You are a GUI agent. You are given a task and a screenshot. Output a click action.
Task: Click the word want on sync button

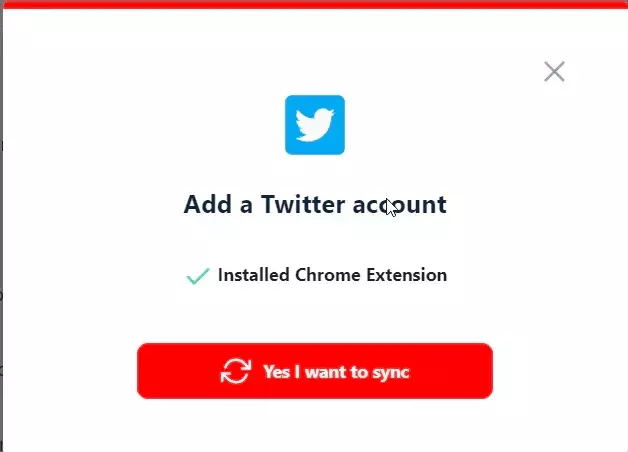pos(325,372)
